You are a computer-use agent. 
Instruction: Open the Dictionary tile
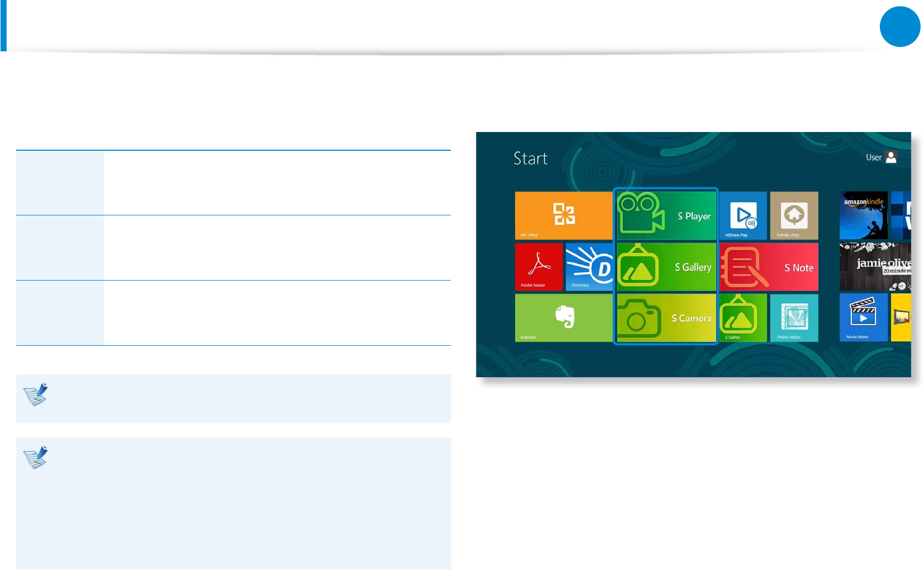tap(589, 267)
